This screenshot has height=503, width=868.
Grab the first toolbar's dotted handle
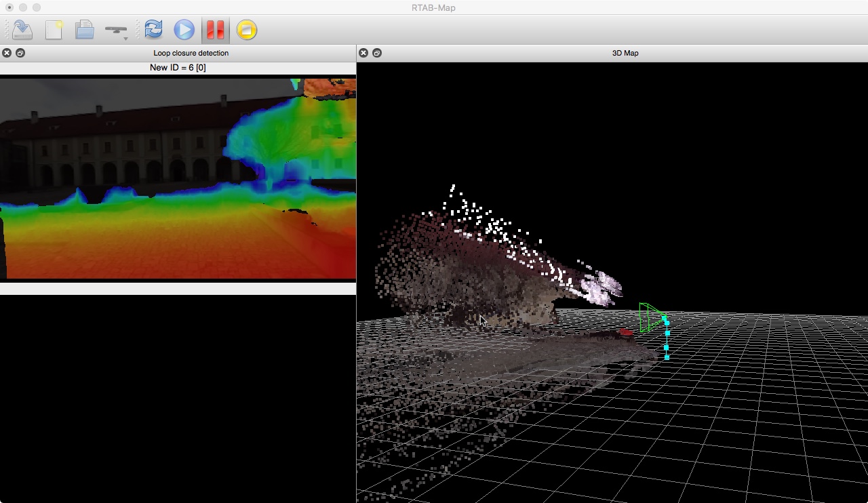(x=7, y=30)
